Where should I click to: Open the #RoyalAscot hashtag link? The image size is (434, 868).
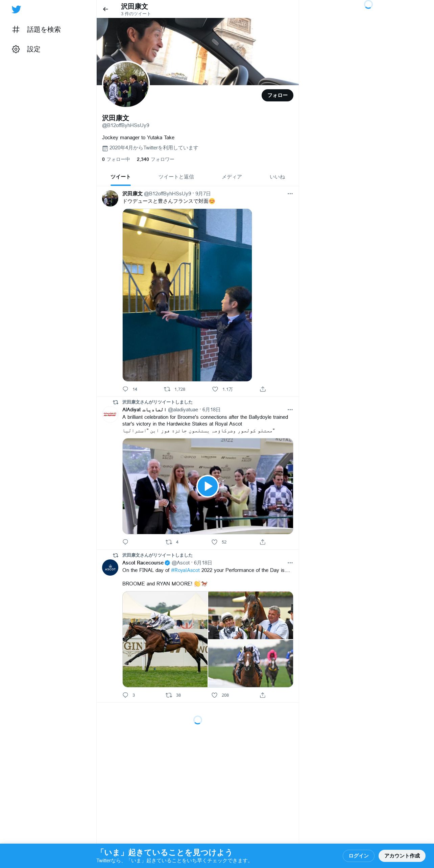click(x=185, y=570)
